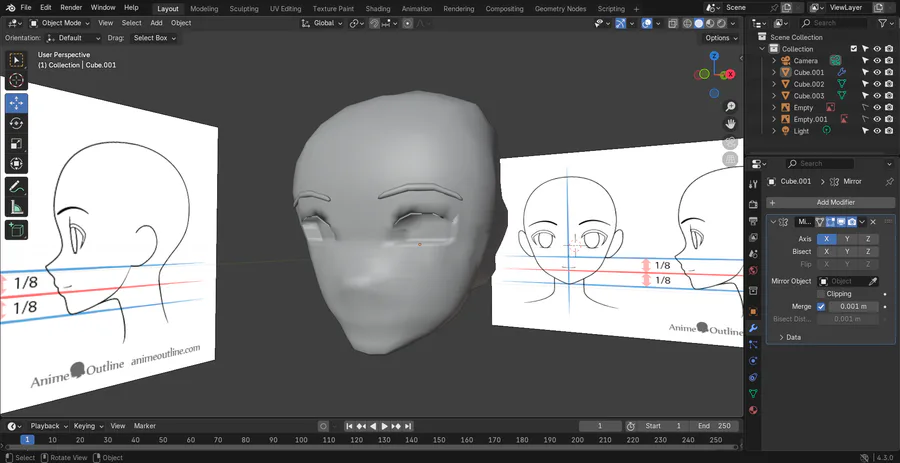The image size is (900, 463).
Task: Select the Annotate tool
Action: click(16, 187)
